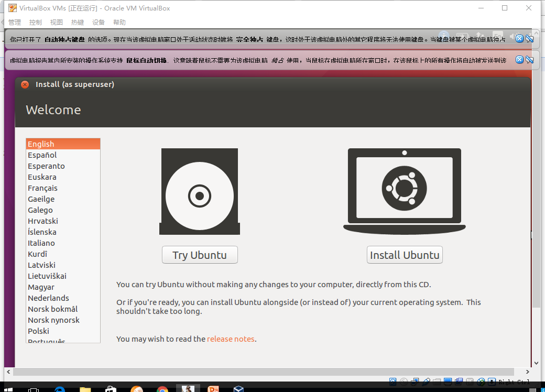Select Français in the language list

click(63, 188)
